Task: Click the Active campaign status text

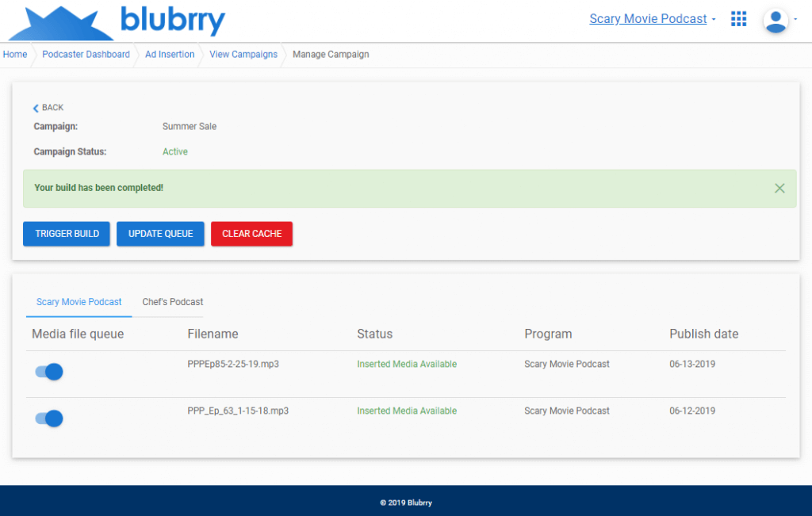Action: point(175,151)
